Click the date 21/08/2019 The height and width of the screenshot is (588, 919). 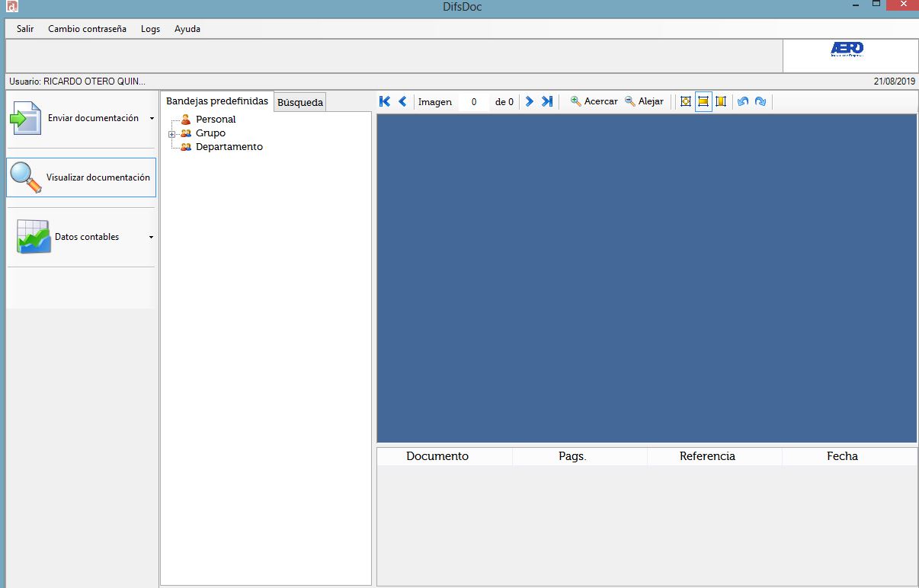click(895, 81)
